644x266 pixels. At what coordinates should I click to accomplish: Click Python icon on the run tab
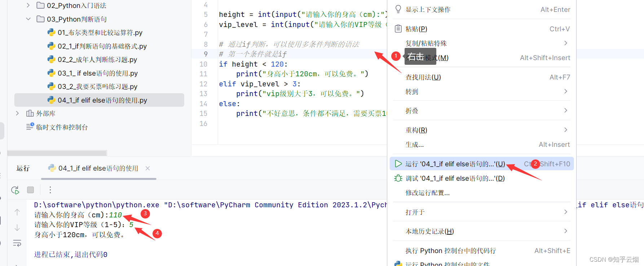pos(52,168)
